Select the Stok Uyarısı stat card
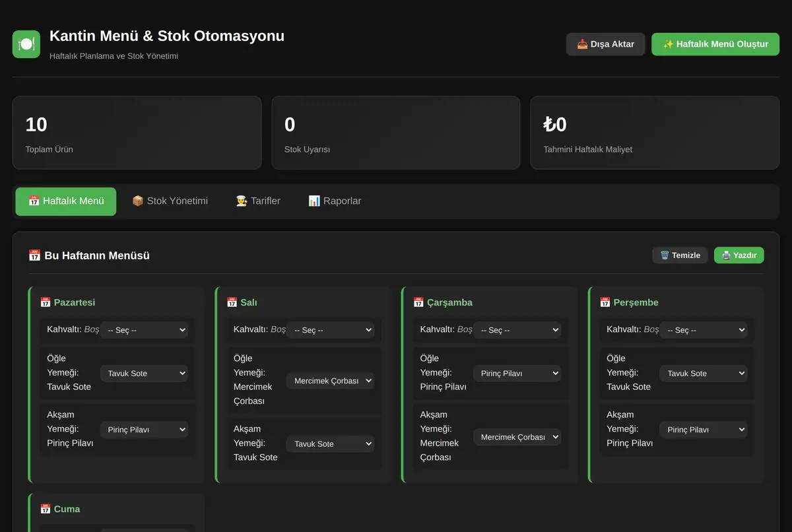Viewport: 792px width, 532px height. (x=396, y=133)
